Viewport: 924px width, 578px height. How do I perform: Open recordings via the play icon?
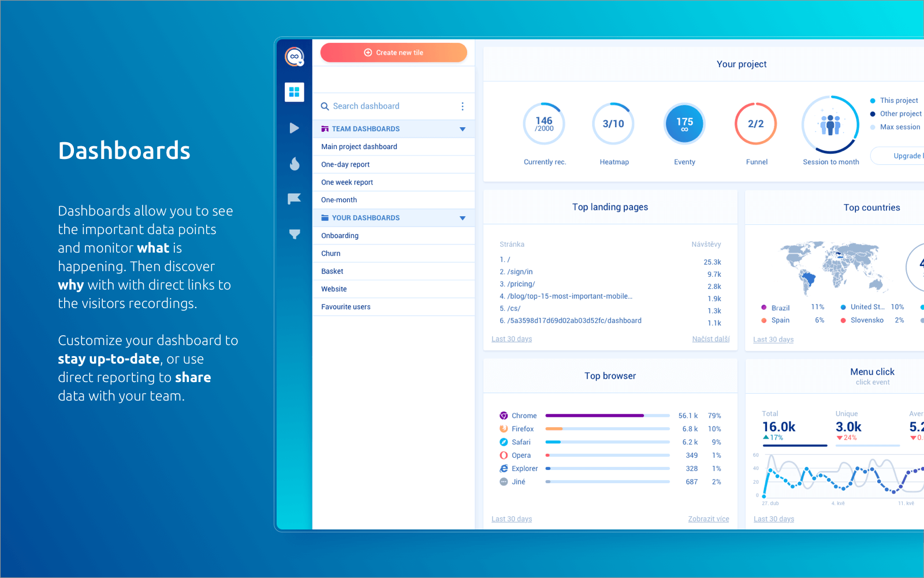(294, 128)
